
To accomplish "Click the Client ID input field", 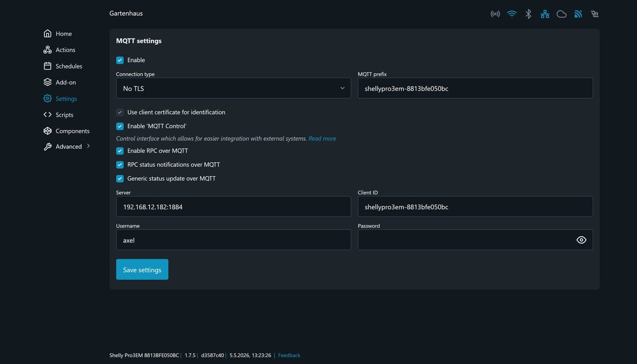I will (x=475, y=206).
